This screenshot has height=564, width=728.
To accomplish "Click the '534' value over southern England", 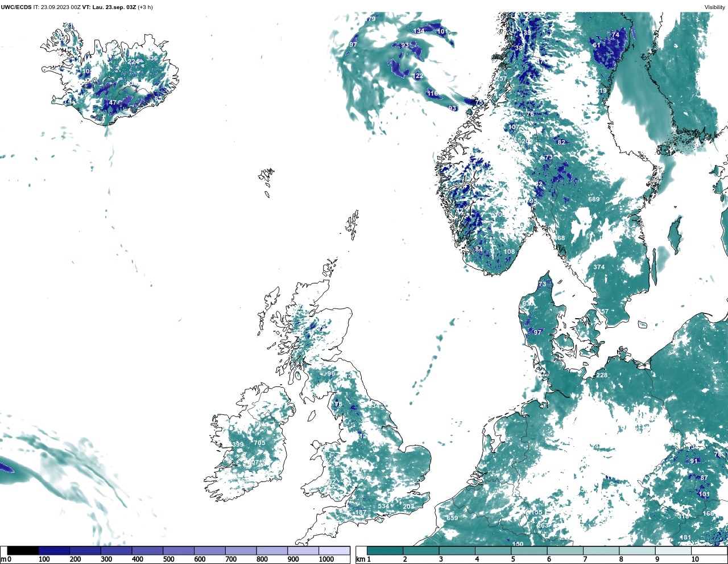I will [383, 507].
